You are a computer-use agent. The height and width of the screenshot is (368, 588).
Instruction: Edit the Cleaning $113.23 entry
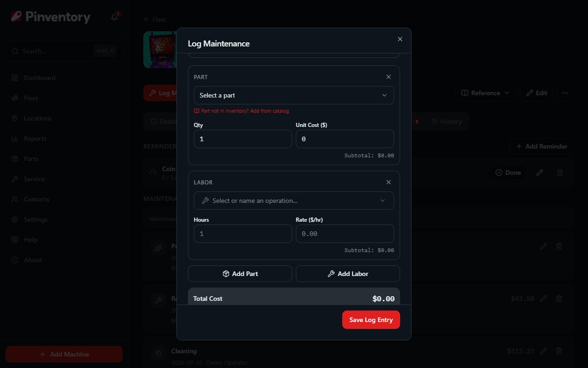point(543,351)
